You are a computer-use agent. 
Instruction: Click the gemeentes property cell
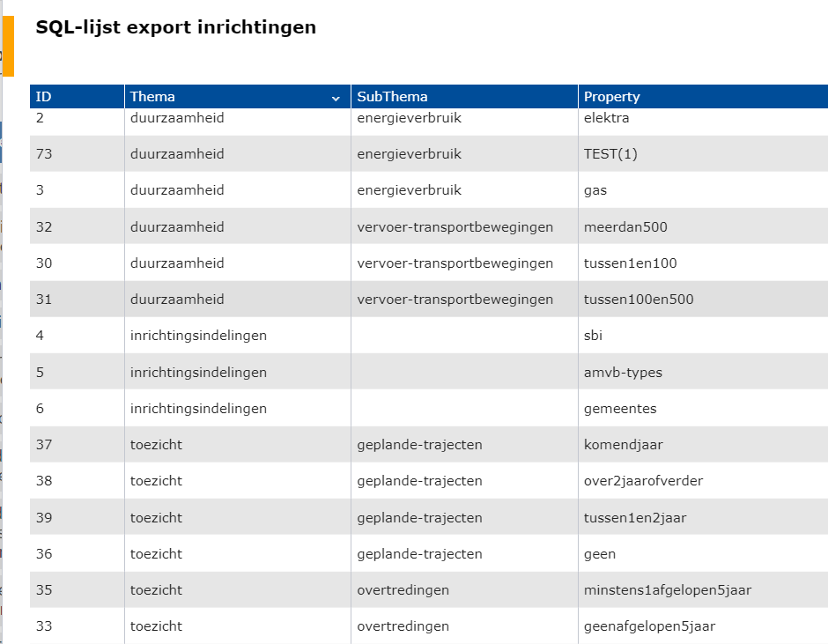point(620,409)
